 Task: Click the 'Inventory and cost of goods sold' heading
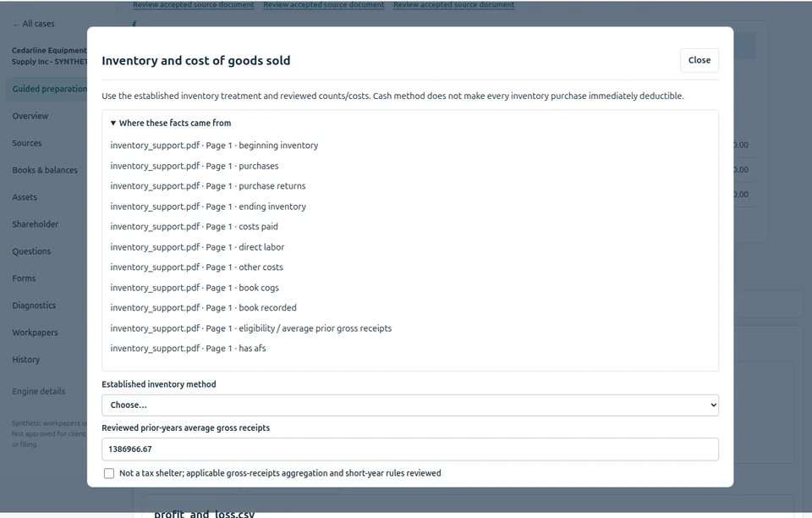coord(195,61)
